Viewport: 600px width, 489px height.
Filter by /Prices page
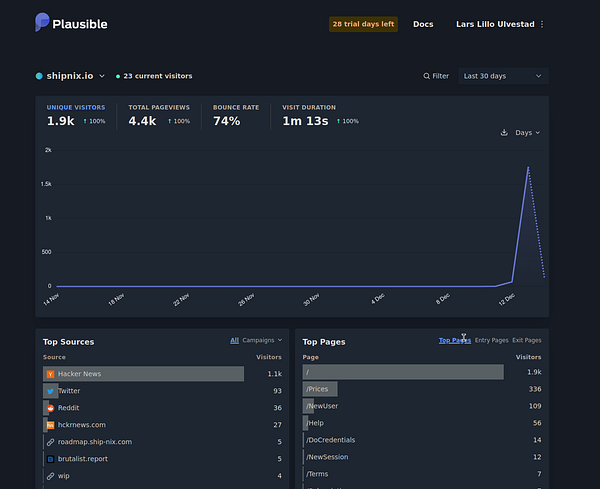coord(317,389)
